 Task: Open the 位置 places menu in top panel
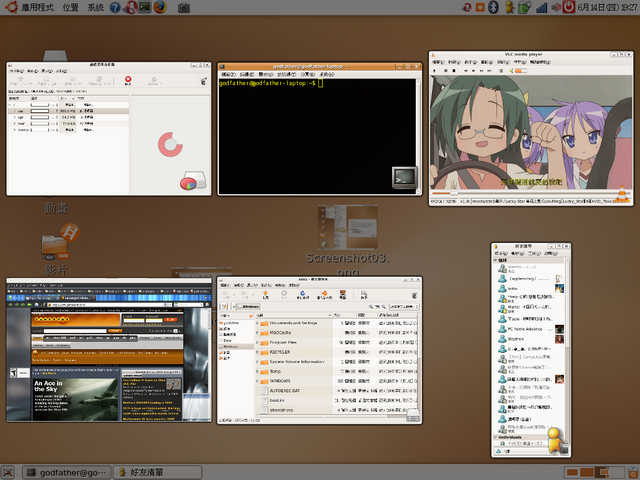(x=70, y=7)
